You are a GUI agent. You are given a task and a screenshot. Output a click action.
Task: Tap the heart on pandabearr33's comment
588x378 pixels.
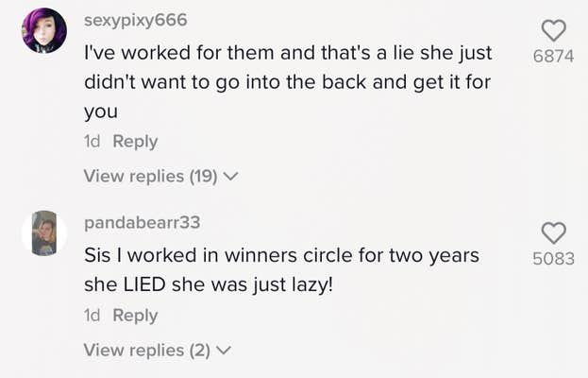(x=553, y=232)
